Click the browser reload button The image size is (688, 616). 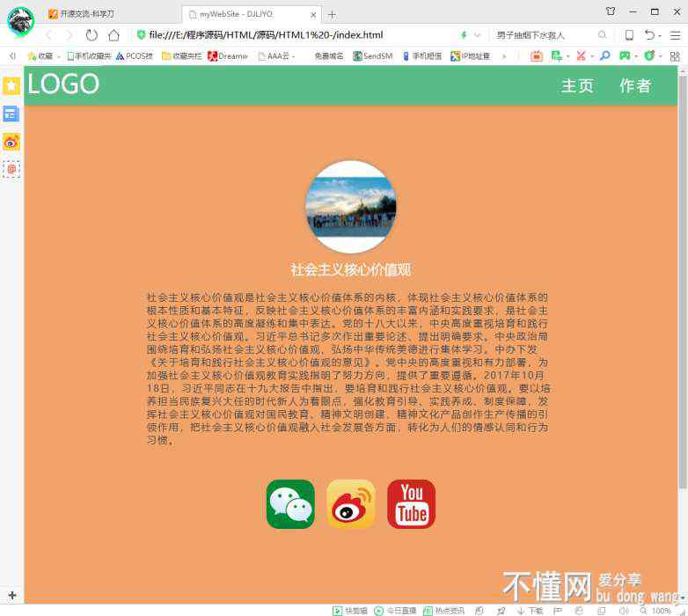[91, 35]
